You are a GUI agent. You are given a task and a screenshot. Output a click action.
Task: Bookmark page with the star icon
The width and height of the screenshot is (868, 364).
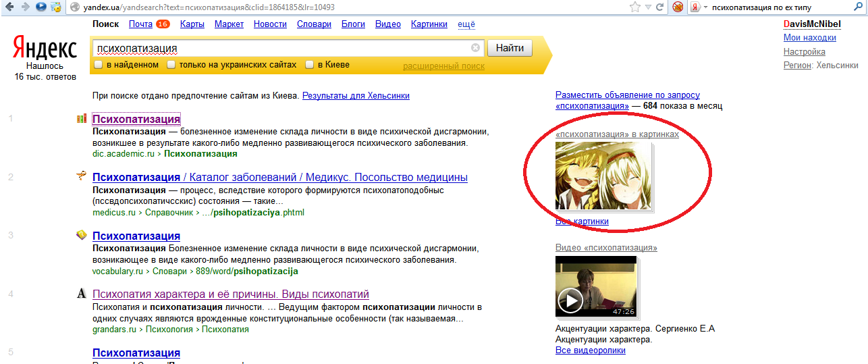[x=634, y=7]
